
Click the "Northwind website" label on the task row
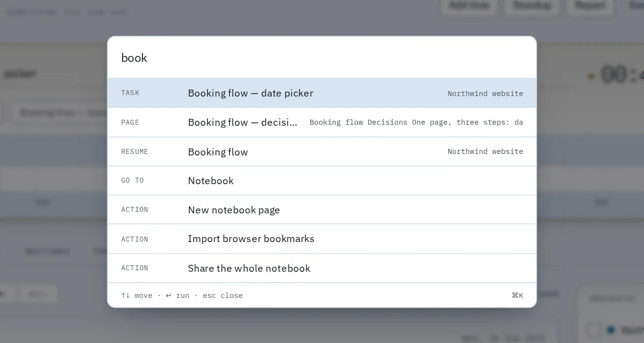click(485, 94)
